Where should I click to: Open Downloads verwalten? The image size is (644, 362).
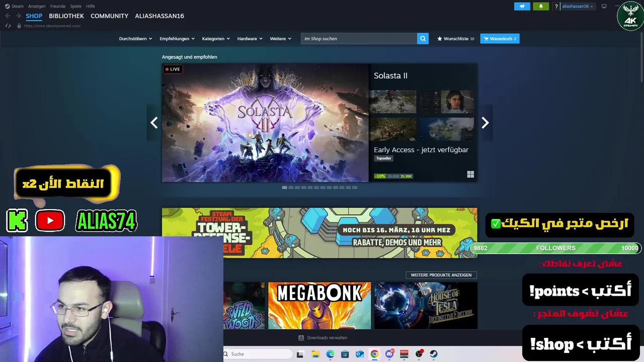pyautogui.click(x=323, y=338)
